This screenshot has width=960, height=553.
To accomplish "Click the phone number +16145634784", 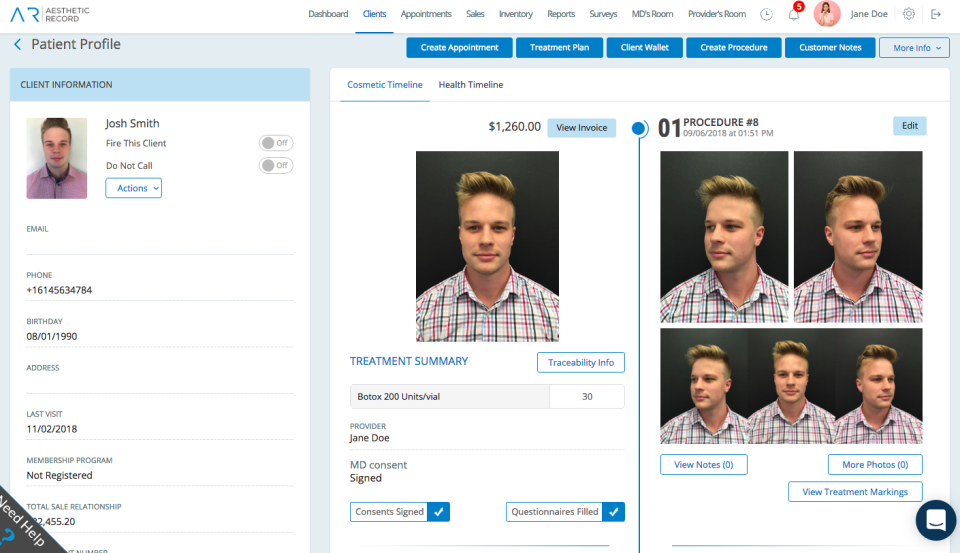I will 59,290.
